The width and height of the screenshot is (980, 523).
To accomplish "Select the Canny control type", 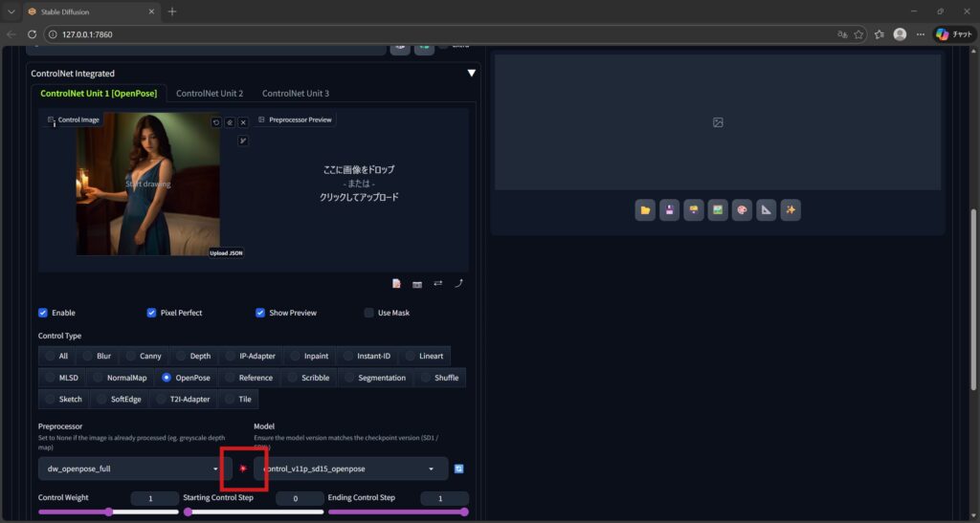I will coord(144,356).
